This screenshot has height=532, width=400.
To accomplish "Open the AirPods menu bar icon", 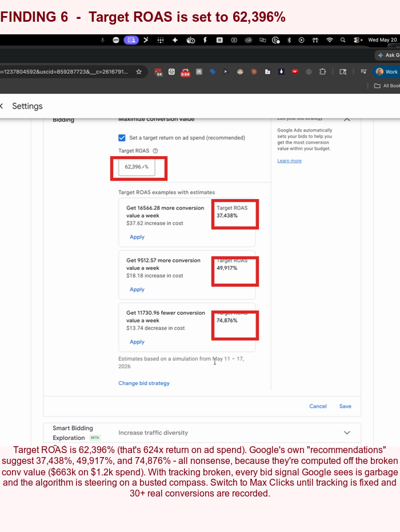I will click(x=315, y=40).
